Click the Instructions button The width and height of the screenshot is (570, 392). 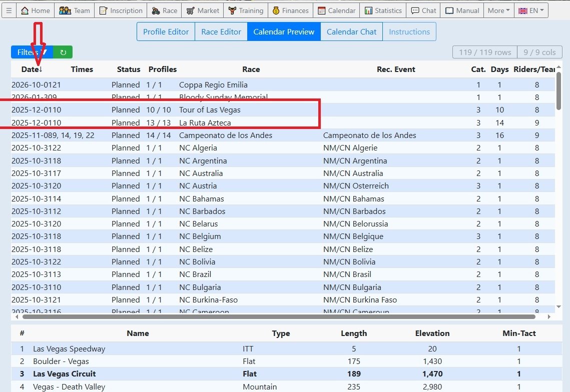click(409, 31)
